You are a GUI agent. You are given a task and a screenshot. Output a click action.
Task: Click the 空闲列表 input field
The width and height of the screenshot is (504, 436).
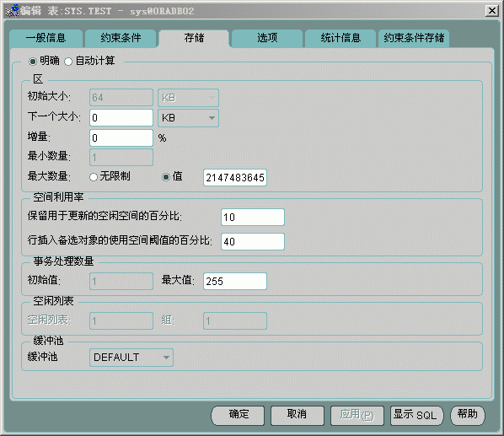coord(121,321)
